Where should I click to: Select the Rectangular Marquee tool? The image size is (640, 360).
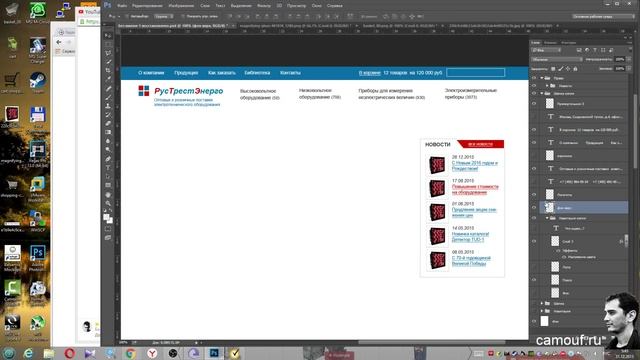(x=108, y=44)
